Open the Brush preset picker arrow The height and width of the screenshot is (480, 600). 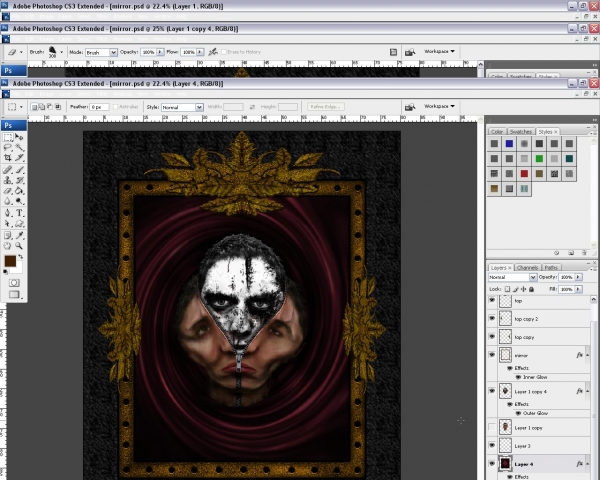click(61, 52)
